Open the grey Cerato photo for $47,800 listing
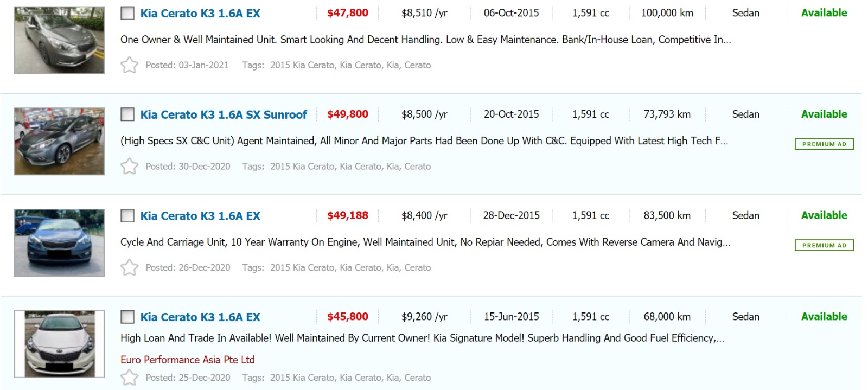 [59, 40]
